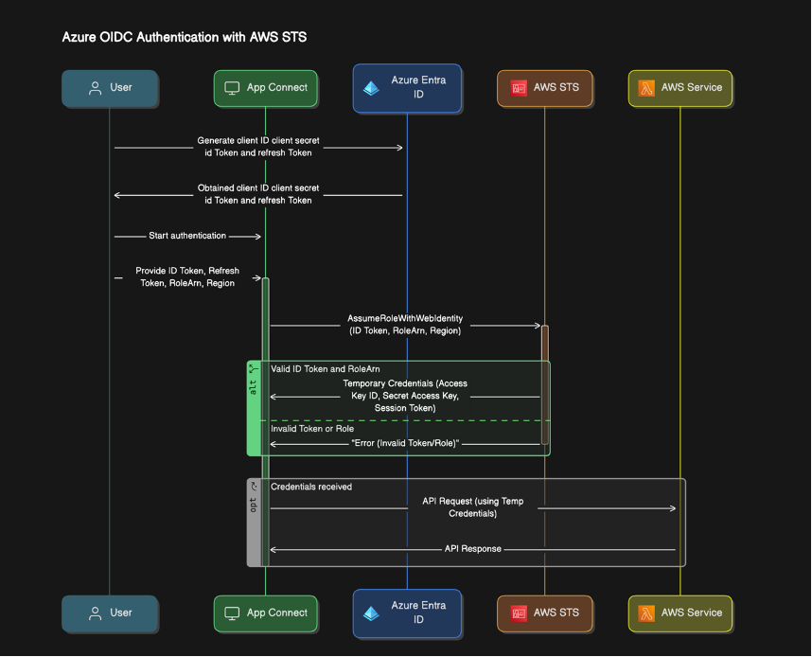Image resolution: width=812 pixels, height=657 pixels.
Task: Click the AWS Service text in the top box
Action: [x=692, y=87]
